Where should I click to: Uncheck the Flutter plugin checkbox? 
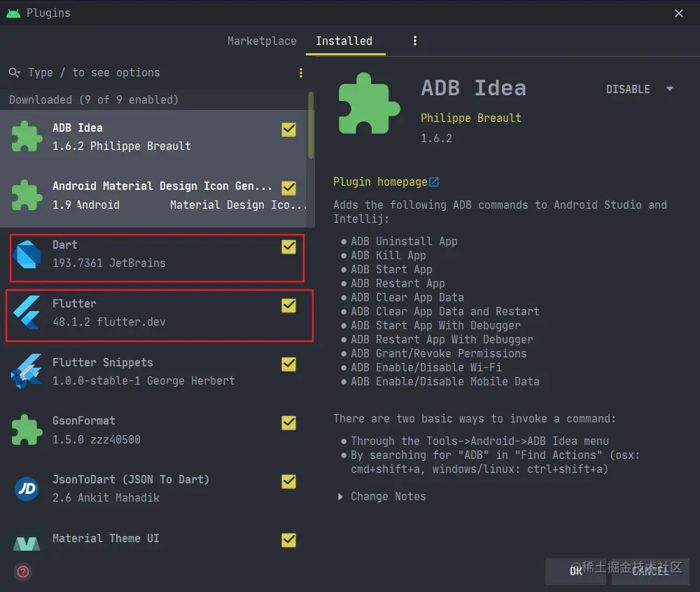click(289, 305)
